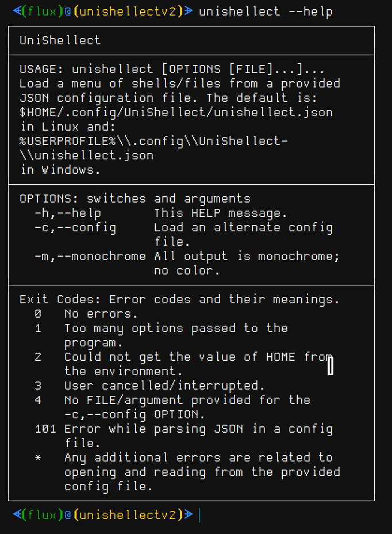
Task: Click the %USERPROFILE% Windows path line
Action: [154, 141]
